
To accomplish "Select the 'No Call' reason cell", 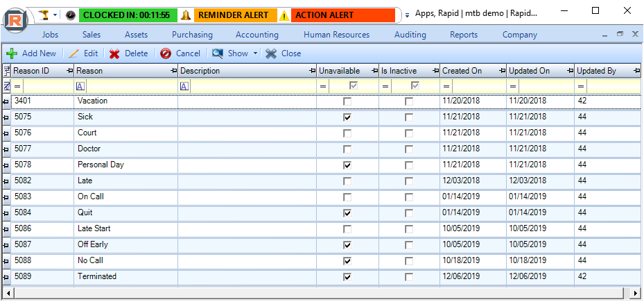I will 127,260.
